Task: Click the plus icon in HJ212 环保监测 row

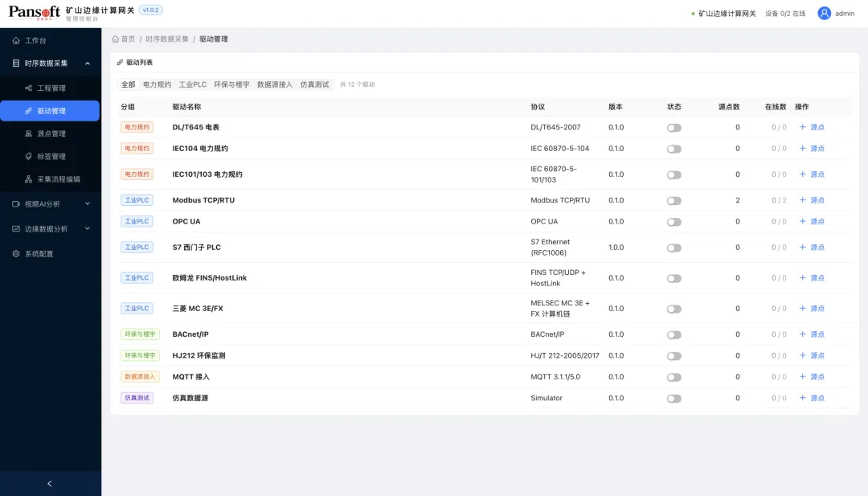Action: (x=803, y=355)
